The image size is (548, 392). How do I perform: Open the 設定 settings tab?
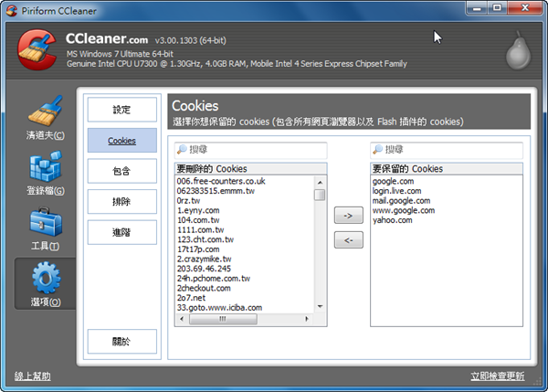[x=121, y=110]
